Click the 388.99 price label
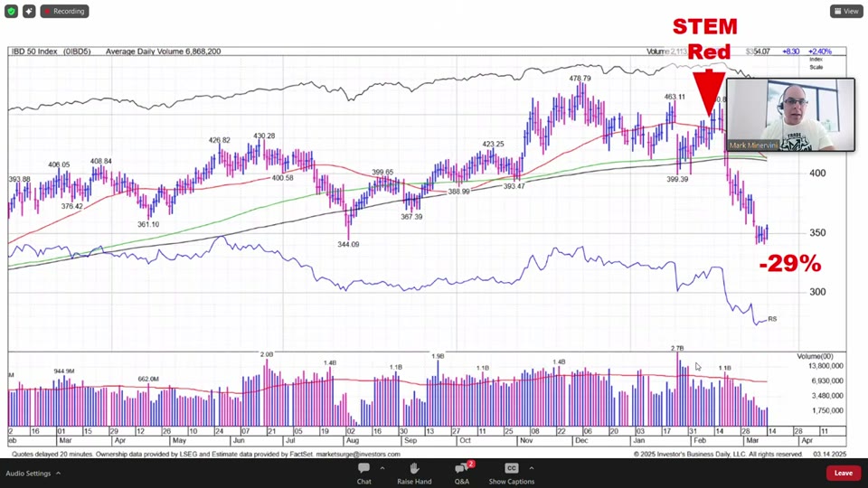The image size is (868, 488). coord(459,192)
